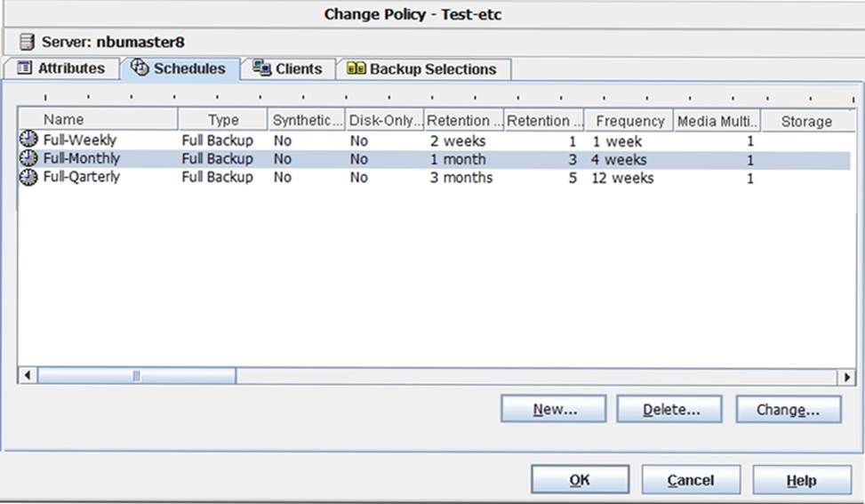Sort by the Frequency column header
The image size is (865, 504).
629,120
